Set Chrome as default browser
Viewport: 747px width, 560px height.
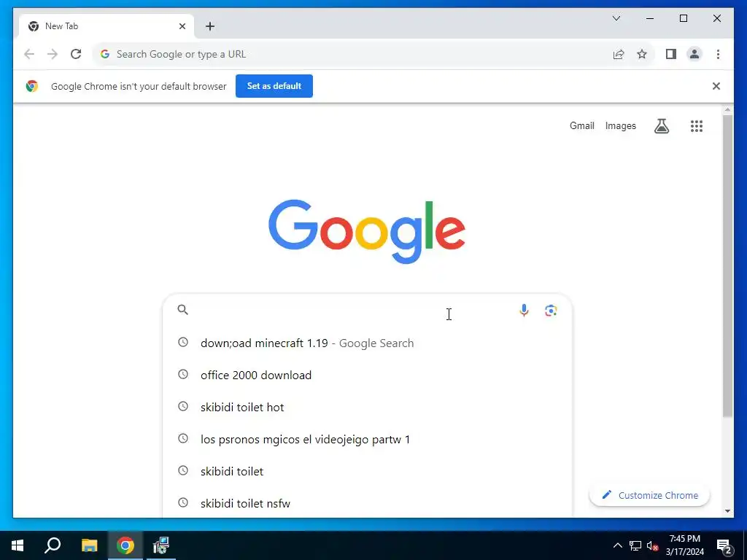[x=274, y=86]
